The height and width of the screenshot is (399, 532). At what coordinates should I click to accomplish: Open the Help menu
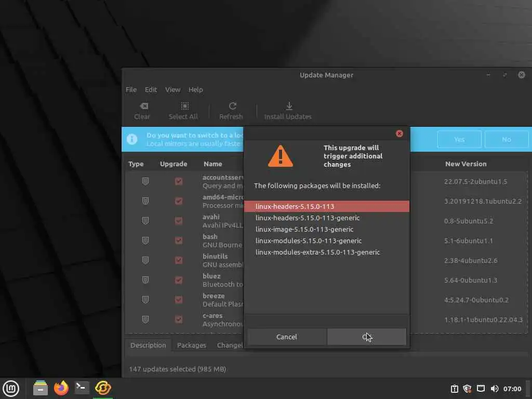pos(195,89)
